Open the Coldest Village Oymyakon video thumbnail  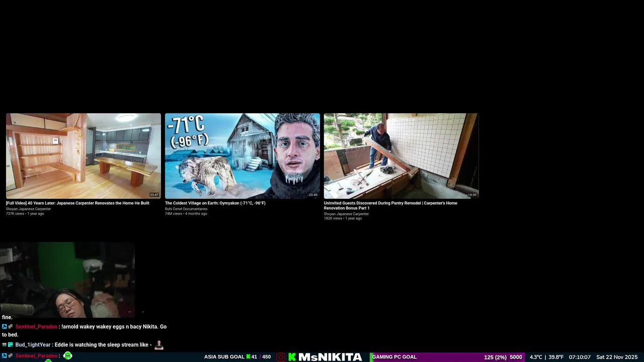[x=243, y=156]
